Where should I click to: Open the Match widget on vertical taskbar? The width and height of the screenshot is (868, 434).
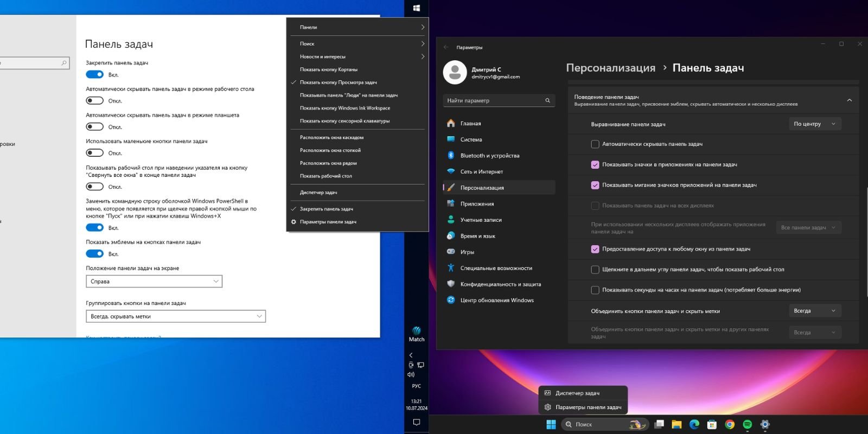[x=417, y=334]
